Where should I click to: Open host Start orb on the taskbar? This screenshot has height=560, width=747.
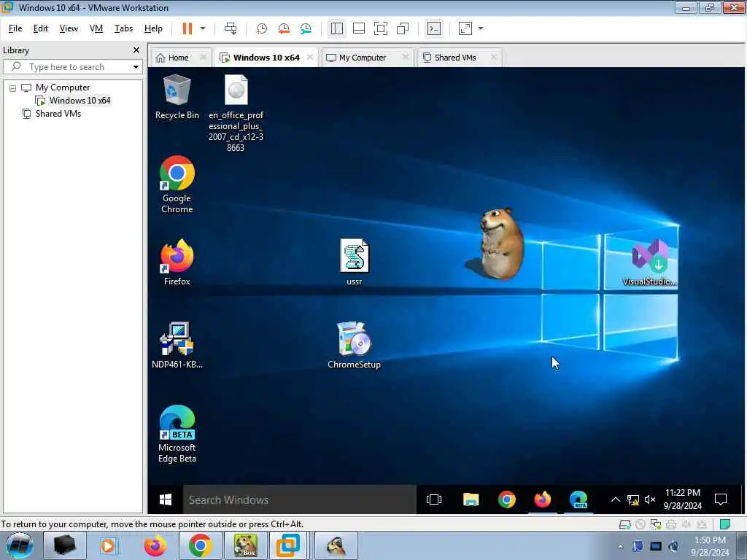[19, 545]
